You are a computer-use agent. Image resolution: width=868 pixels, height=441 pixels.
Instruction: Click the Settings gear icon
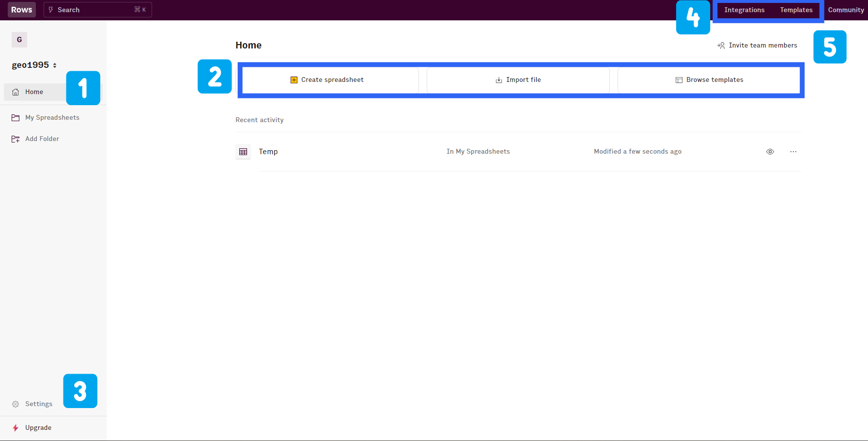(x=15, y=404)
